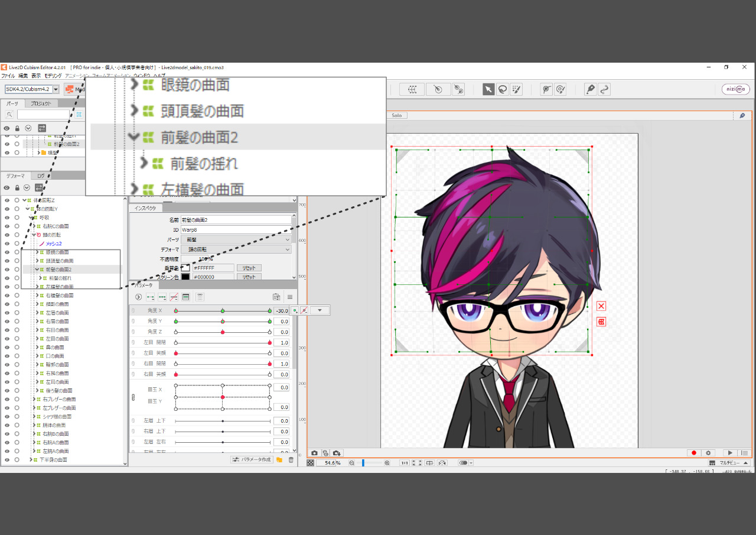Toggle lock circle for 下半身の曲面 row
The height and width of the screenshot is (535, 756).
tap(17, 459)
